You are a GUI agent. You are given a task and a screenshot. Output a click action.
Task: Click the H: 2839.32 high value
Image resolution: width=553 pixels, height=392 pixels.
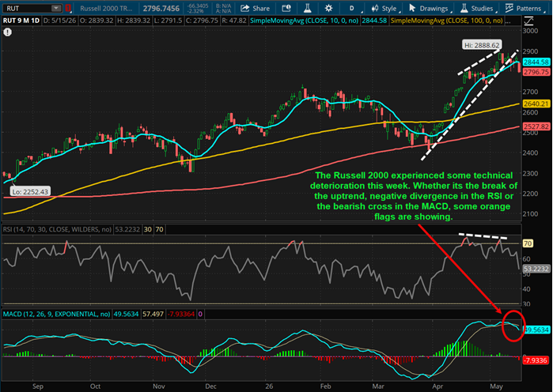tap(134, 21)
